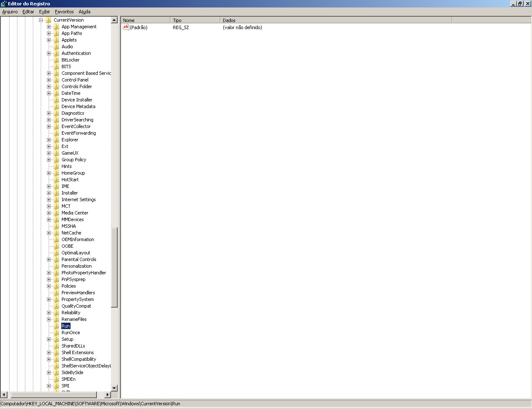Open the Editar menu

tap(28, 12)
